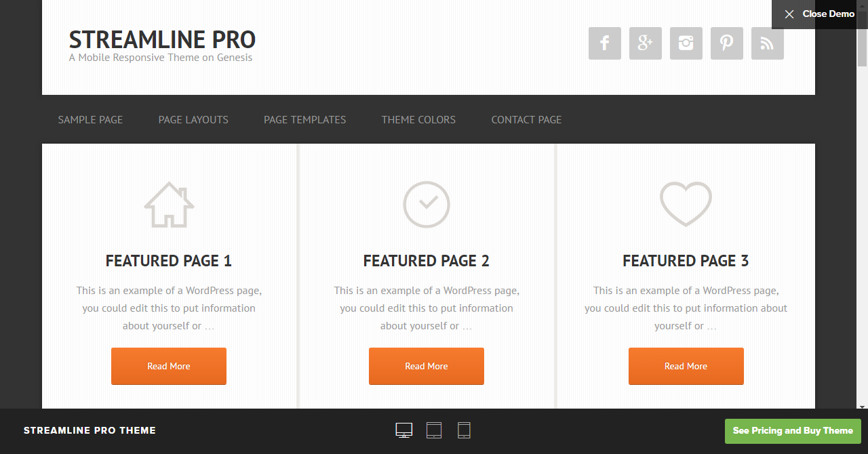Switch to landscape tablet preview icon

pos(434,430)
